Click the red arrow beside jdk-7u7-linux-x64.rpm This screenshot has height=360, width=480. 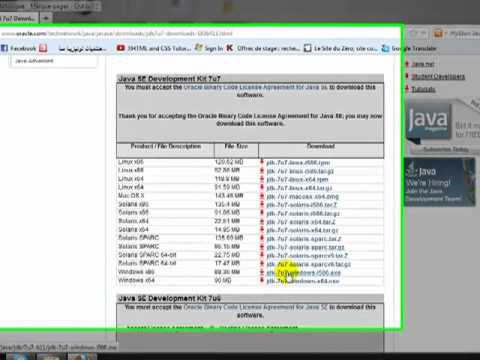pyautogui.click(x=262, y=179)
